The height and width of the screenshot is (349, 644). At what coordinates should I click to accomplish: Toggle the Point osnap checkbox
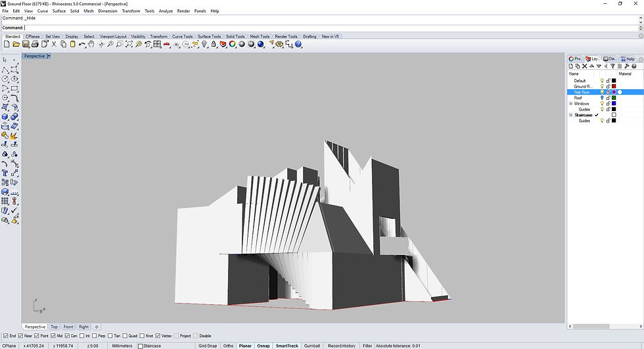tap(37, 336)
